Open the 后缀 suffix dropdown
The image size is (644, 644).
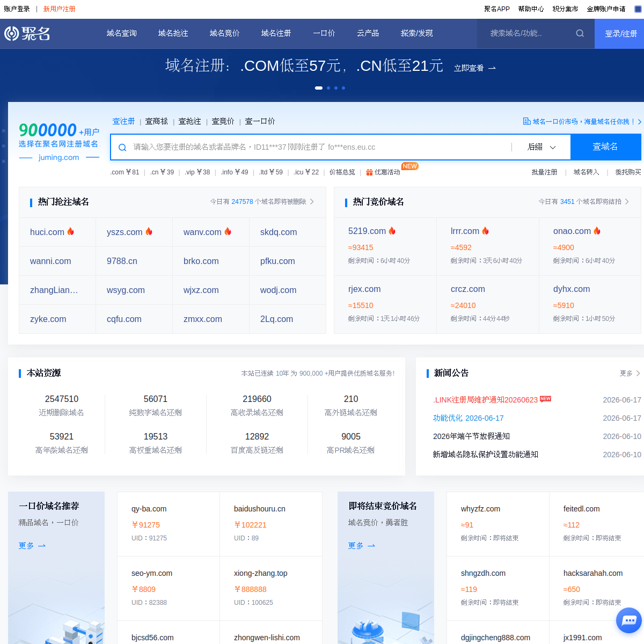[541, 147]
